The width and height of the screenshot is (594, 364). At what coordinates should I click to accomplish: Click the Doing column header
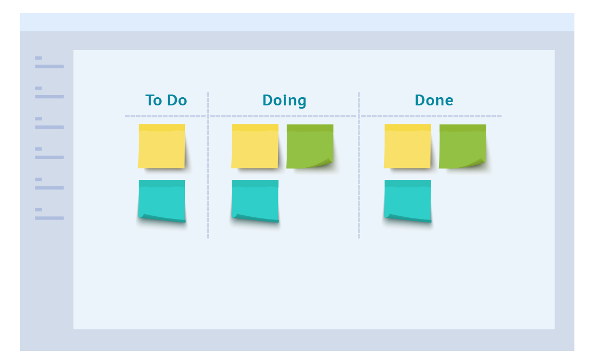pos(284,101)
